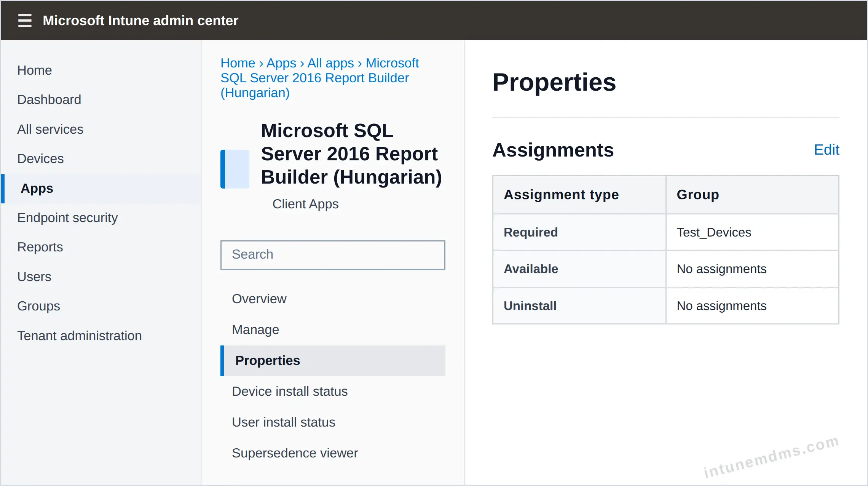This screenshot has height=486, width=868.
Task: Open the hamburger navigation menu
Action: pyautogui.click(x=25, y=21)
